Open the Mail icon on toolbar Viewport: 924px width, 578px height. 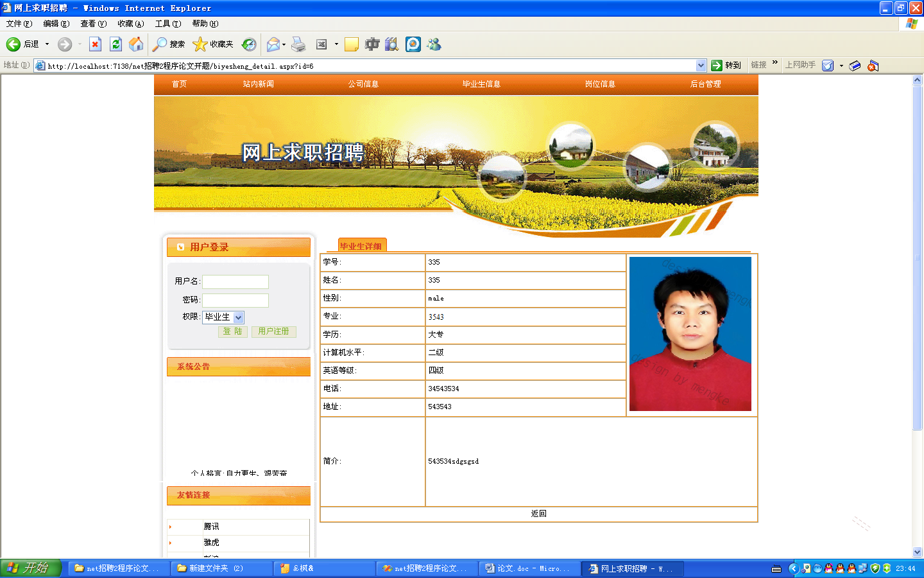(x=273, y=44)
